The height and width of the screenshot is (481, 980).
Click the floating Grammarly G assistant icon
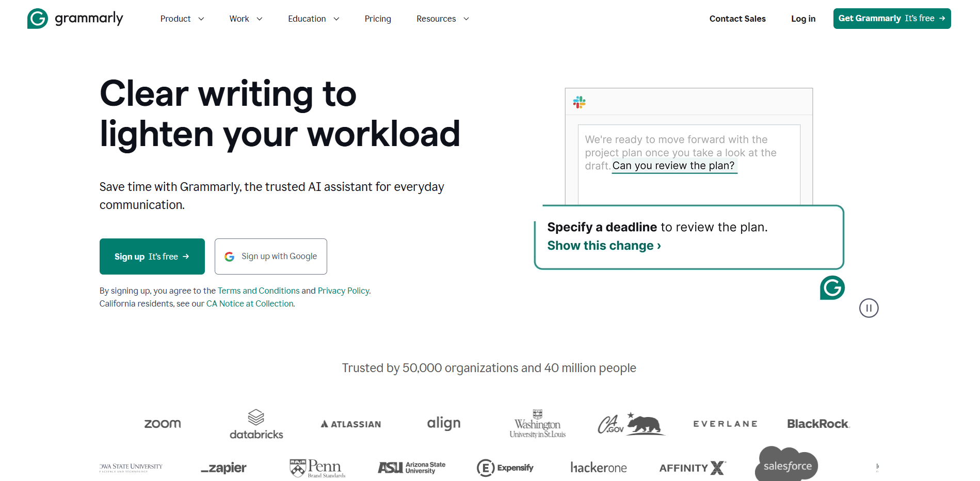[832, 288]
